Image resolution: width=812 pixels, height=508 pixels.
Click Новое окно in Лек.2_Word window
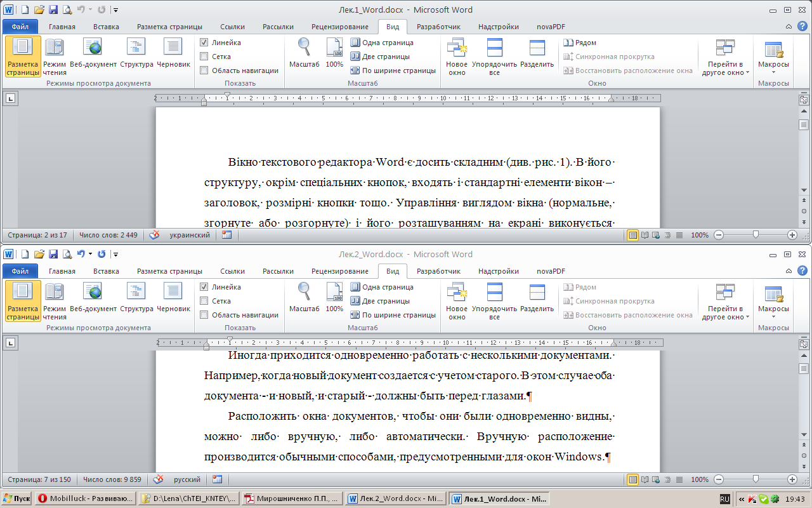pyautogui.click(x=457, y=301)
